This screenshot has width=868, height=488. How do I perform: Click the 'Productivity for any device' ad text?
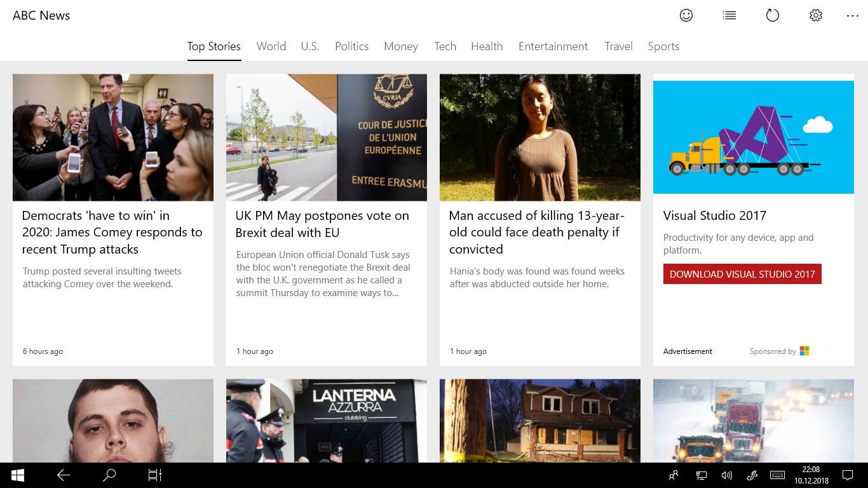tap(738, 244)
